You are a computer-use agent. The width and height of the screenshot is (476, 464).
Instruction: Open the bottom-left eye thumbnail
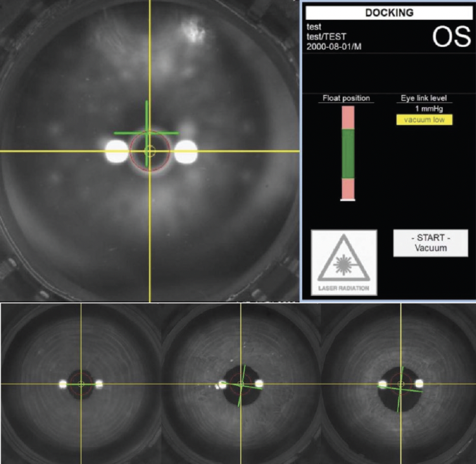click(81, 384)
